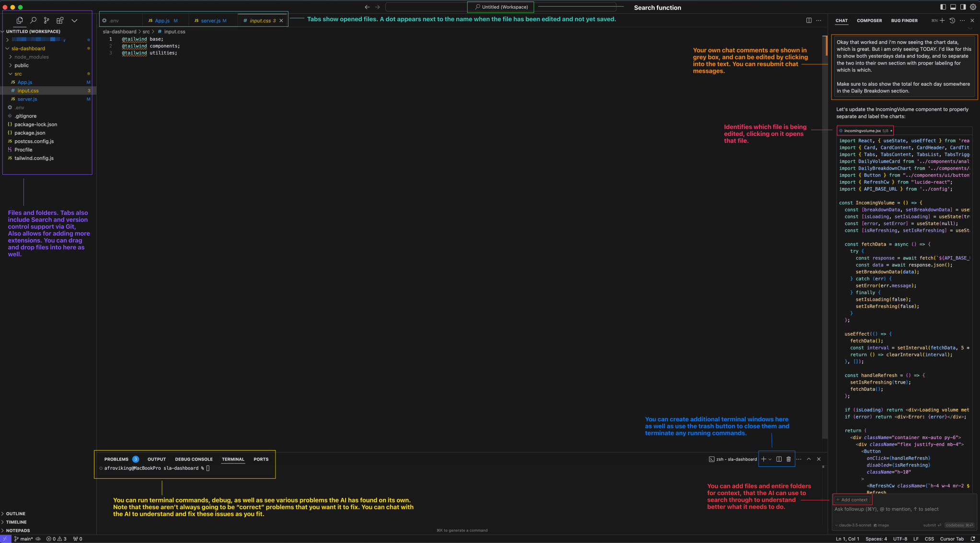The width and height of the screenshot is (980, 543).
Task: Toggle the primary left sidebar layout
Action: coord(943,7)
